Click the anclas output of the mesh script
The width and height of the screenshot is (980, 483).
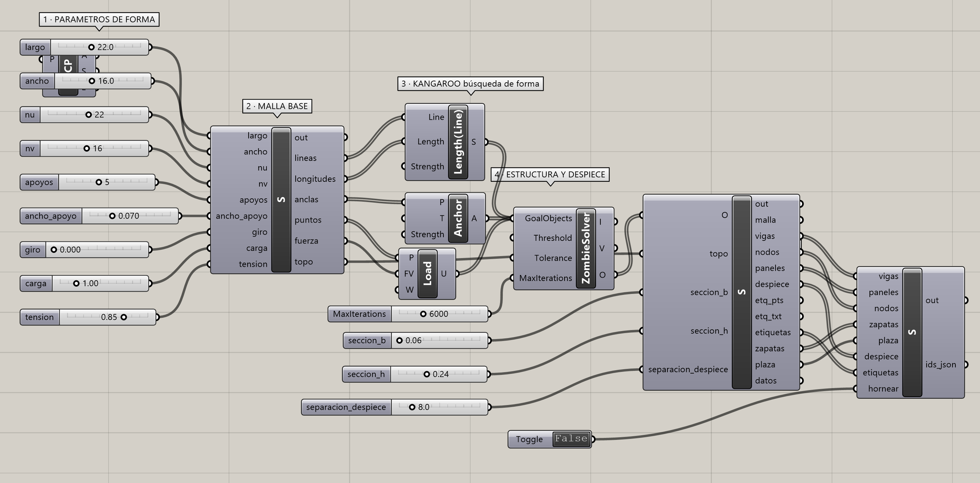tap(306, 199)
